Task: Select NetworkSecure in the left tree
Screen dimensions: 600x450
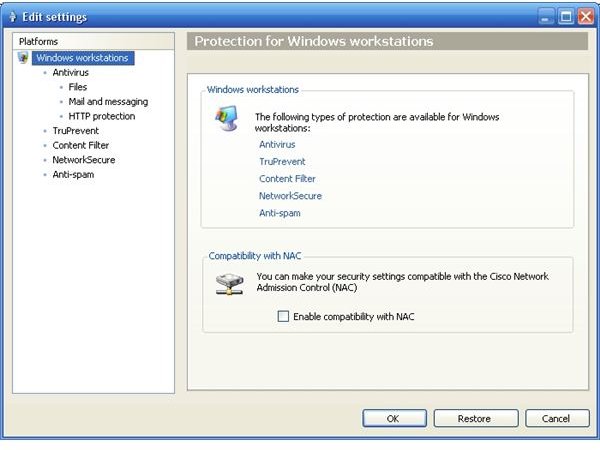Action: pyautogui.click(x=84, y=160)
